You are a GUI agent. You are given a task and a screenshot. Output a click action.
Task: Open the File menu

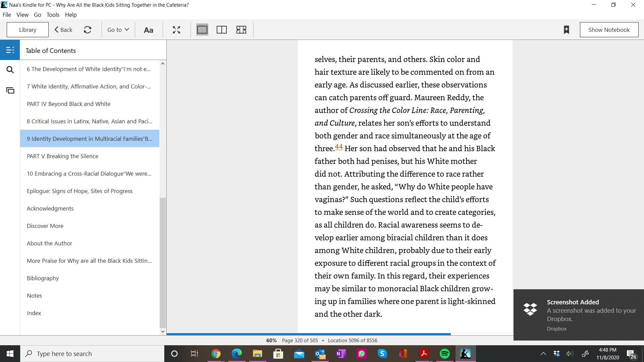[7, 15]
